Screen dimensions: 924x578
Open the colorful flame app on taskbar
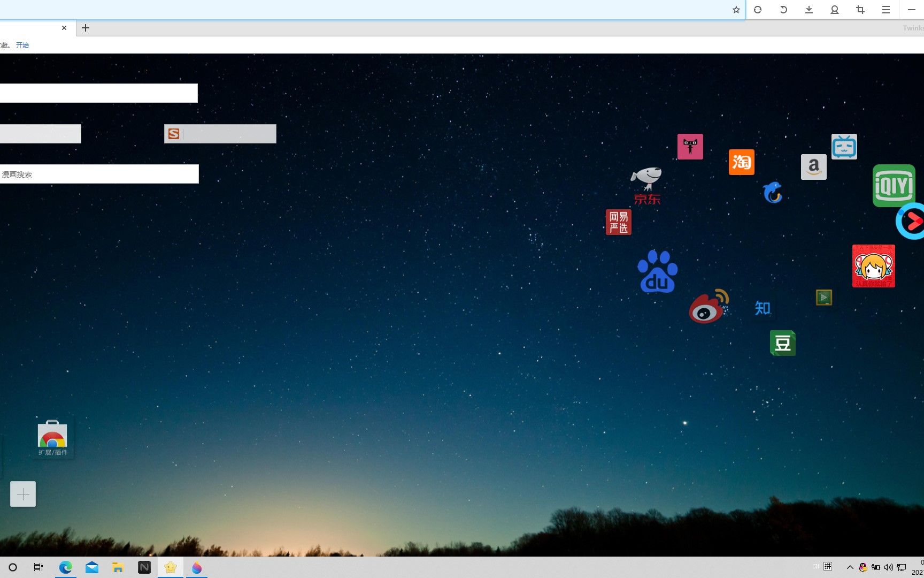tap(197, 567)
